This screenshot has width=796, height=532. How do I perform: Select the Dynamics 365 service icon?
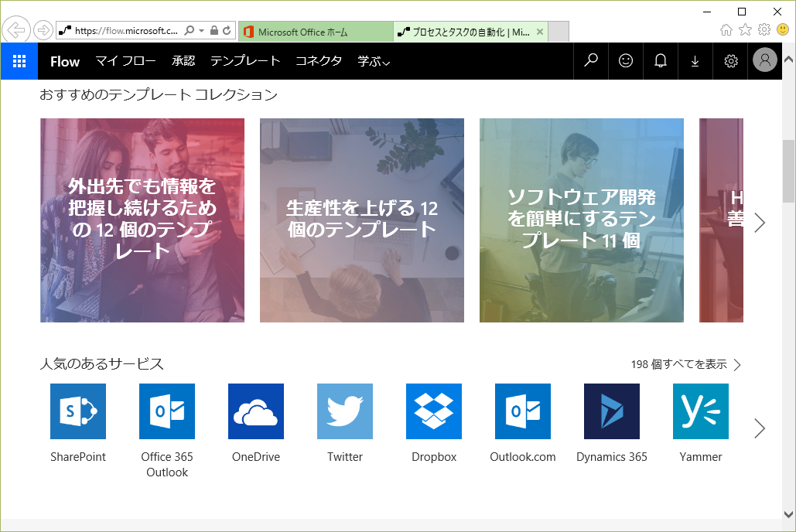(x=612, y=411)
